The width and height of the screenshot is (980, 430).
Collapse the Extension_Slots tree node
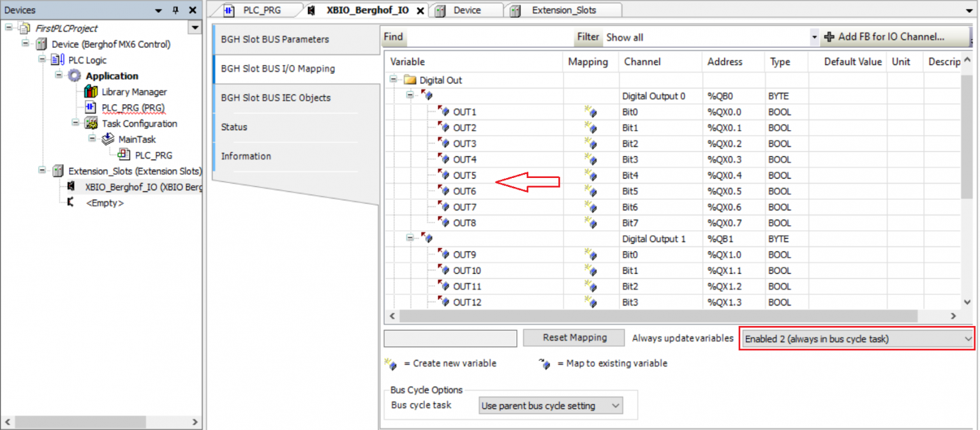[x=43, y=171]
